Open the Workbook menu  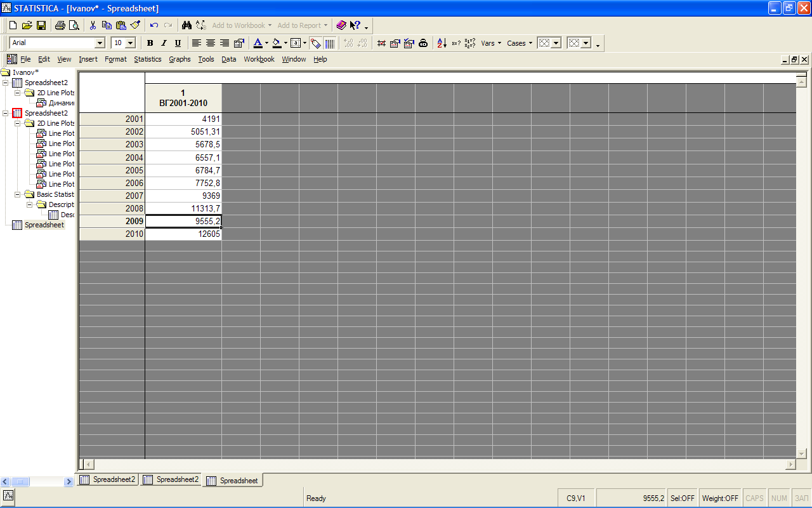point(259,59)
